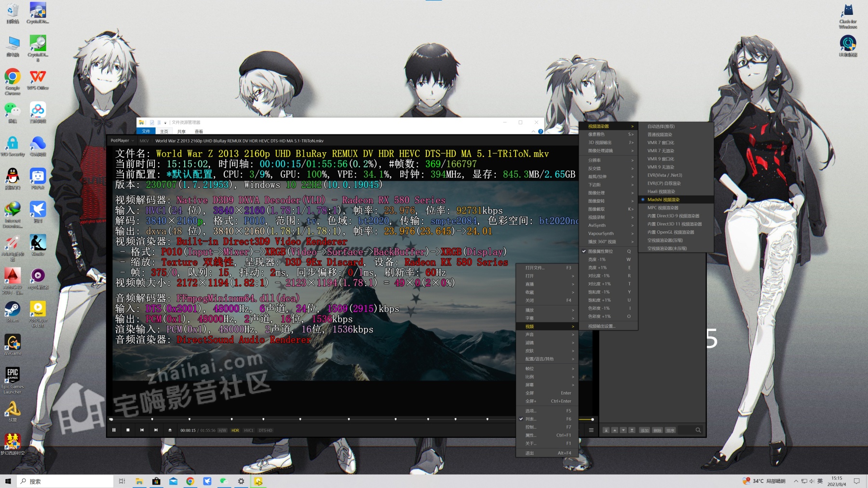Expand the 像素着色 submenu
This screenshot has width=868, height=488.
click(609, 134)
